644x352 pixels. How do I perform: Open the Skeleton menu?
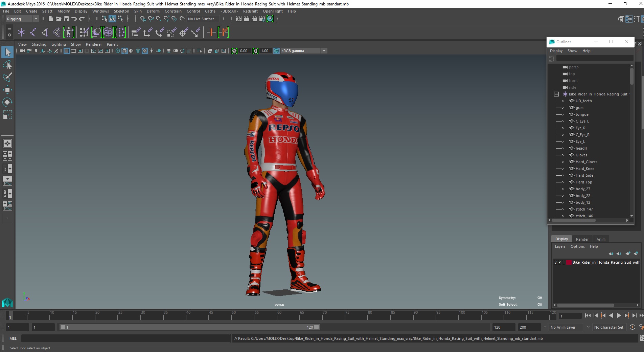[121, 11]
